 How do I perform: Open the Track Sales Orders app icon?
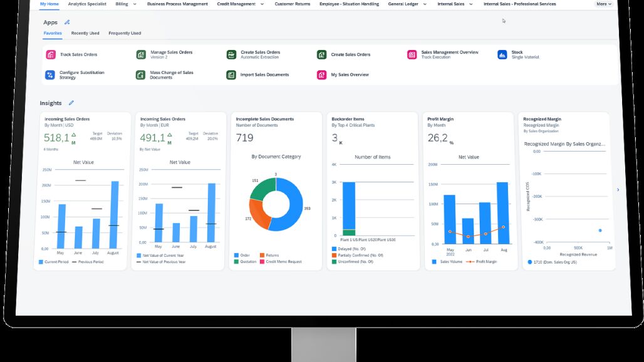(51, 55)
